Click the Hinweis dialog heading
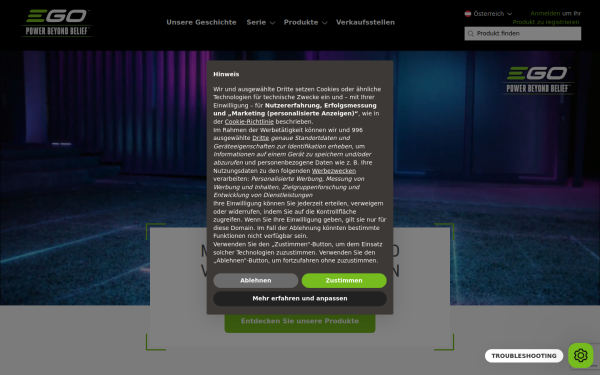Screen dimensions: 600x375 click(x=226, y=74)
